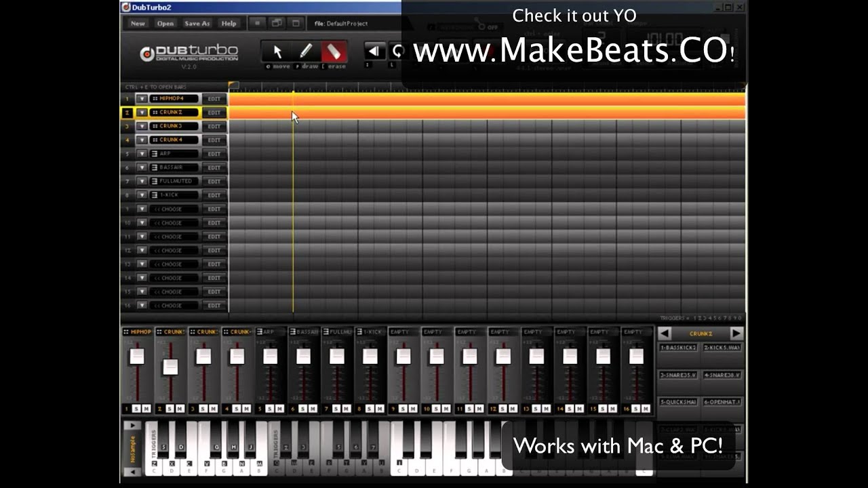
Task: Expand dropdown arrow on track 8 1-KICK
Action: 142,195
